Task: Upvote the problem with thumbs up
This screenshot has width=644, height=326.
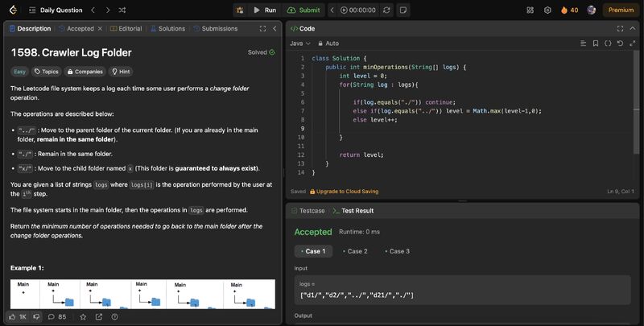Action: point(13,316)
